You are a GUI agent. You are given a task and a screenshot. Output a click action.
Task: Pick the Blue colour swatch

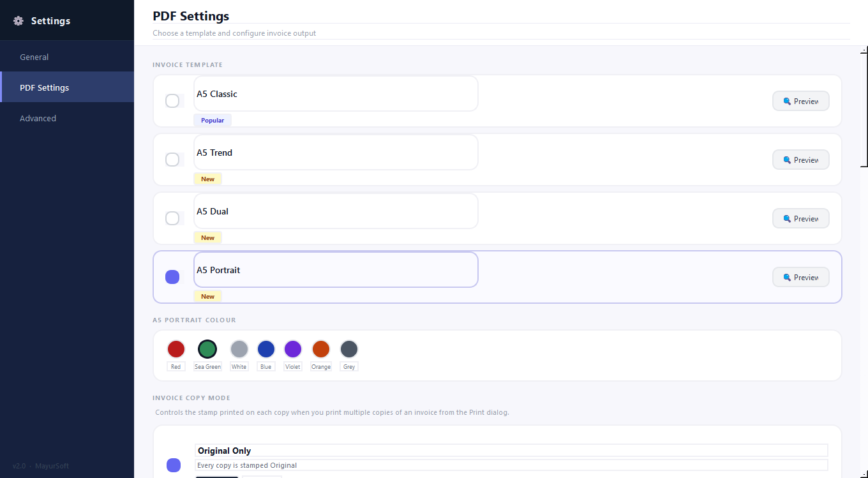point(266,349)
